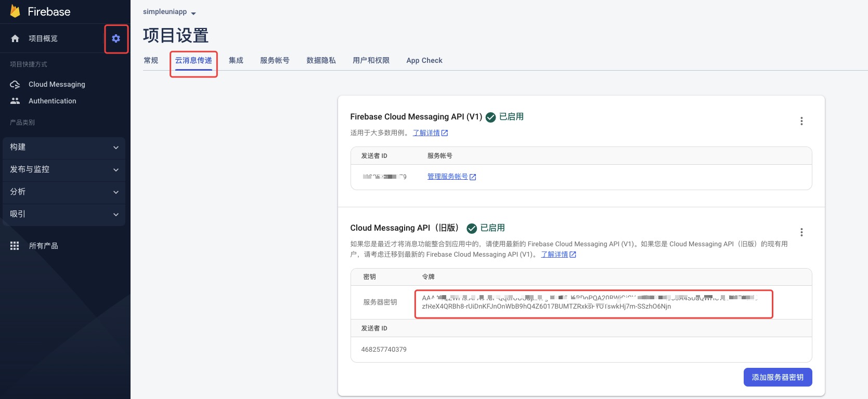Click the external-link icon beside 管理服务帐号
This screenshot has height=399, width=868.
coord(473,177)
